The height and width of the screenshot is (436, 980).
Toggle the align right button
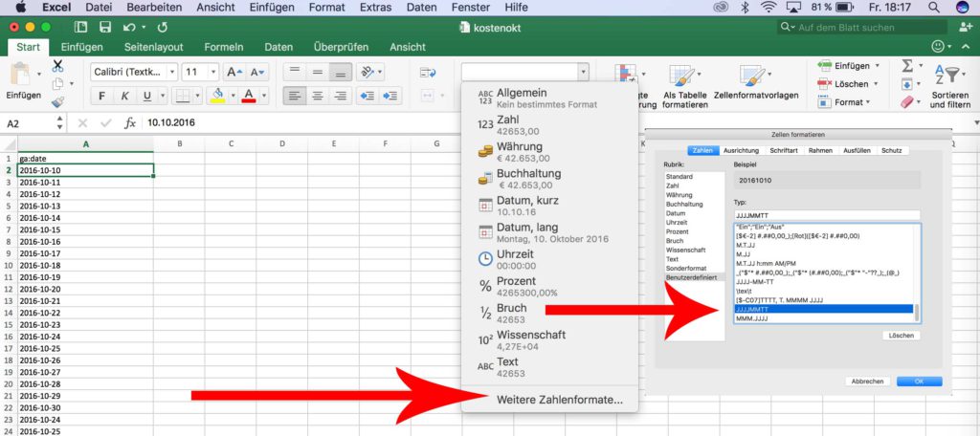pyautogui.click(x=341, y=96)
